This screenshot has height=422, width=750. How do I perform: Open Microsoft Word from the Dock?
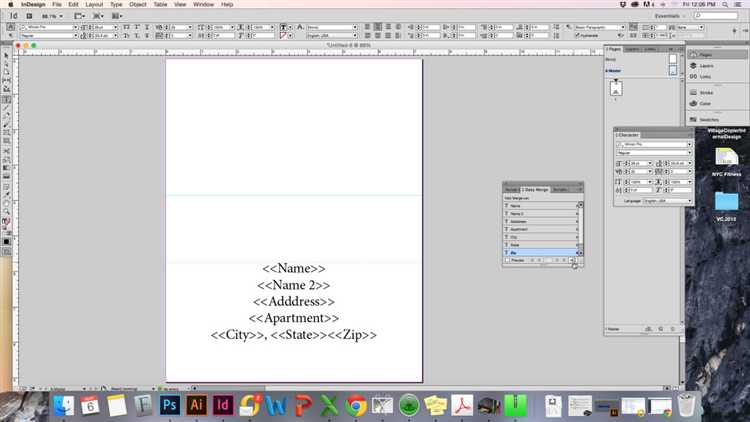point(276,406)
